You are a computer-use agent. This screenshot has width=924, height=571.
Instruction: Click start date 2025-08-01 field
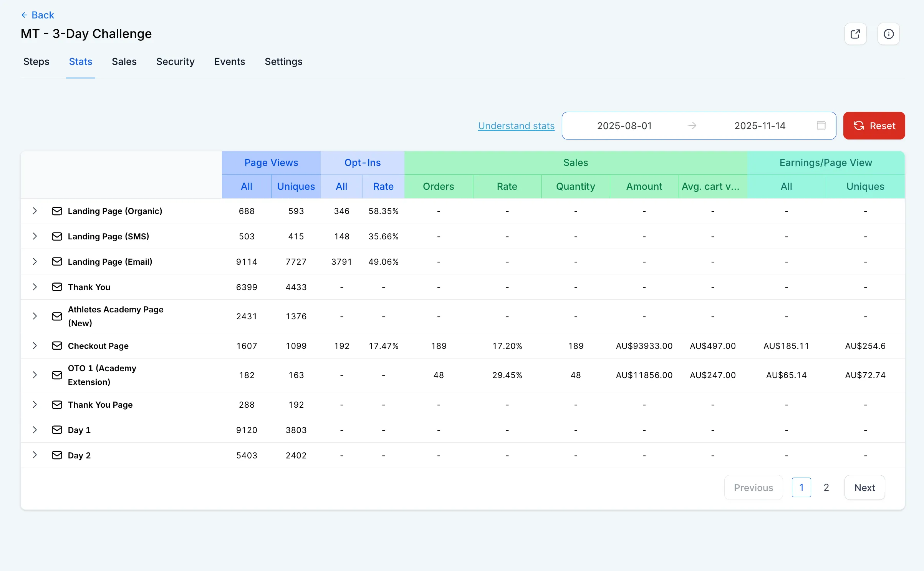(x=624, y=126)
